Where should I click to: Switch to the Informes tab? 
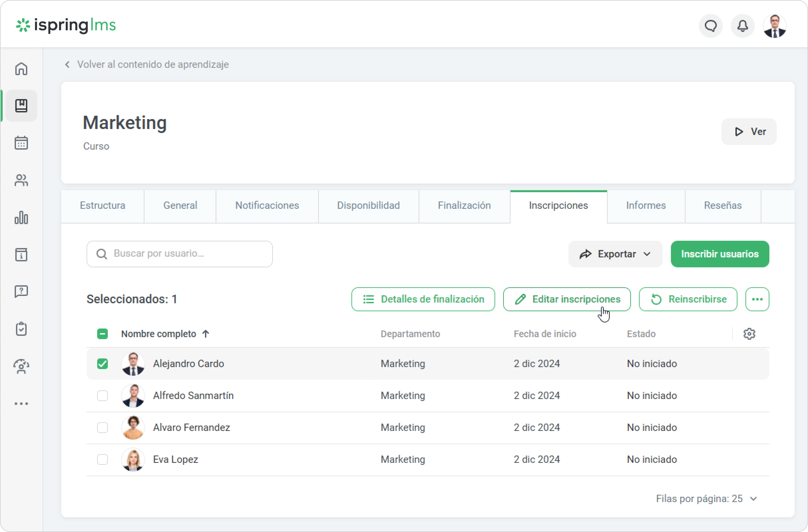click(646, 206)
